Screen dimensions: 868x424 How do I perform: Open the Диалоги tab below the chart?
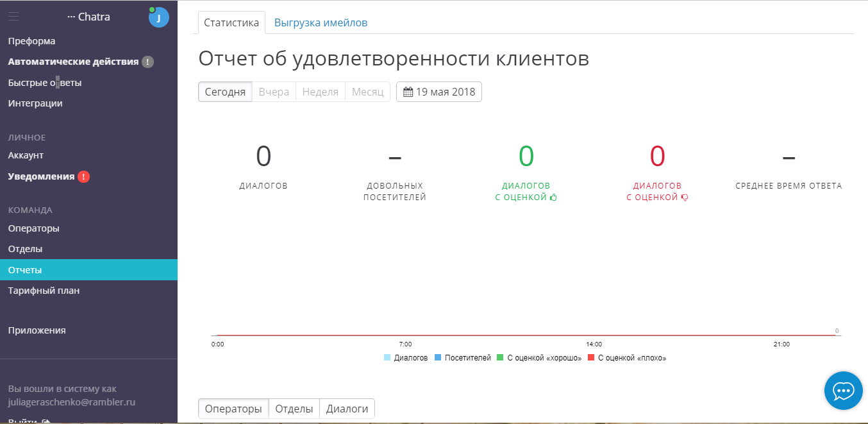pos(347,408)
